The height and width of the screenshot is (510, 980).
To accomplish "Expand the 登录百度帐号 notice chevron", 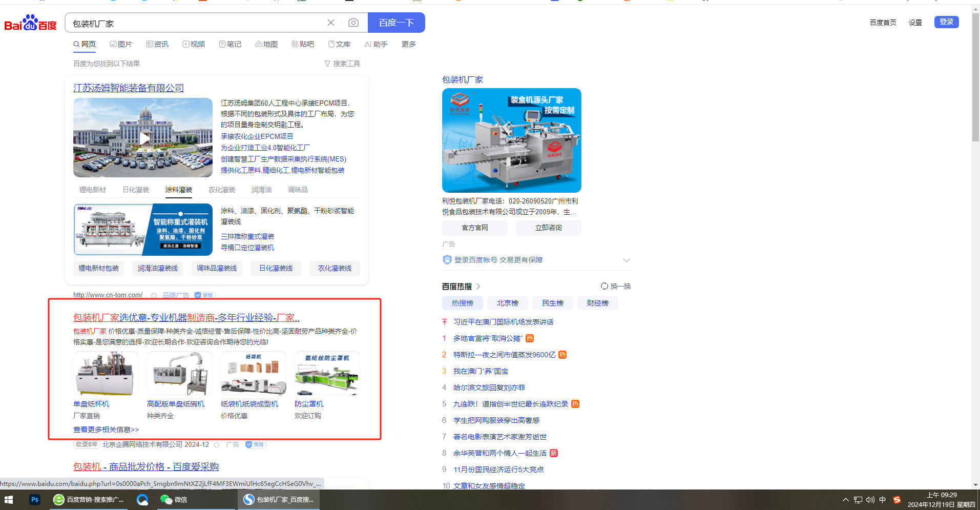I will point(626,260).
